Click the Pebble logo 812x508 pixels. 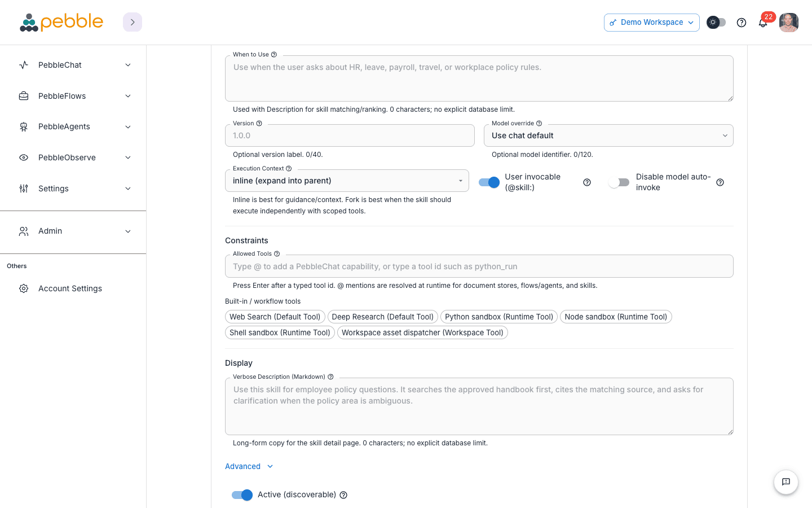pos(61,22)
